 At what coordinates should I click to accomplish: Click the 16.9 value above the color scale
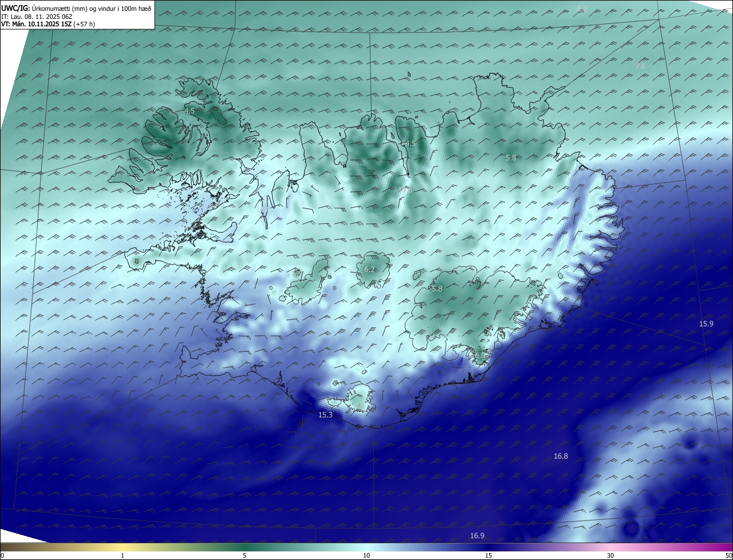pos(477,535)
